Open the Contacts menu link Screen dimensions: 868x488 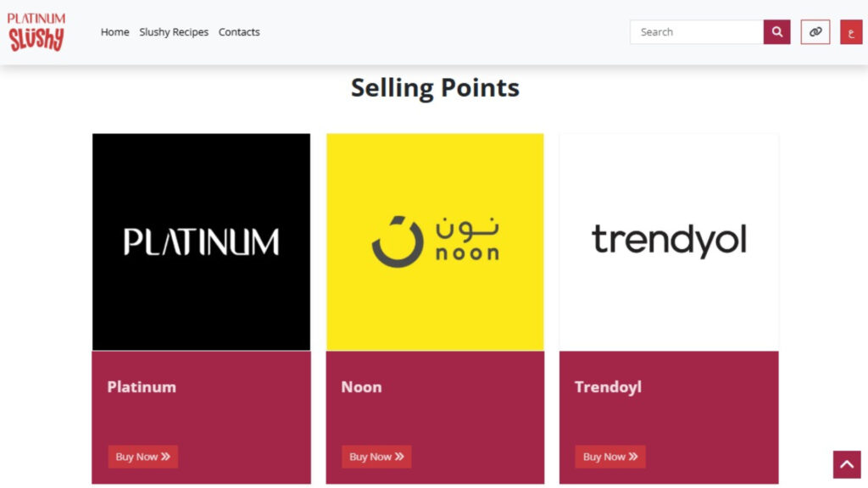coord(239,32)
